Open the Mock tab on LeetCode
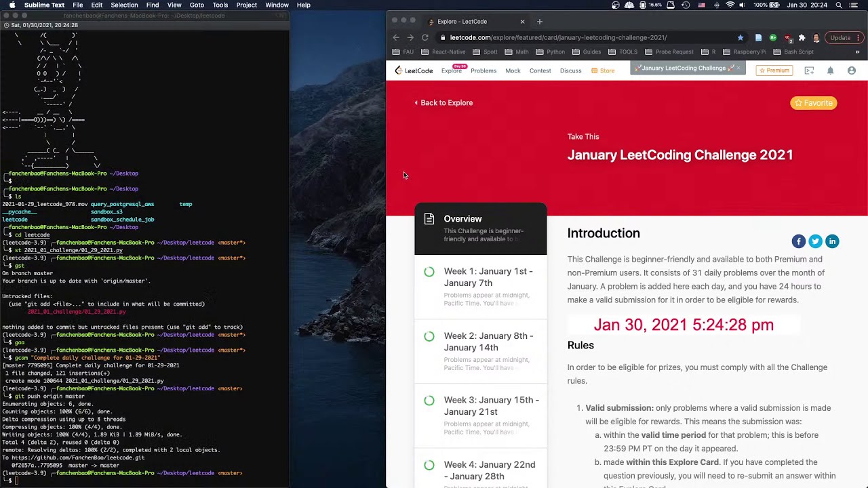Image resolution: width=868 pixels, height=488 pixels. [513, 70]
